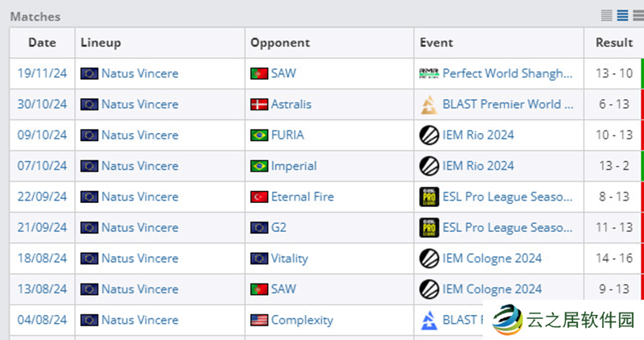Click the 13 - 2 result against Imperial

point(613,166)
